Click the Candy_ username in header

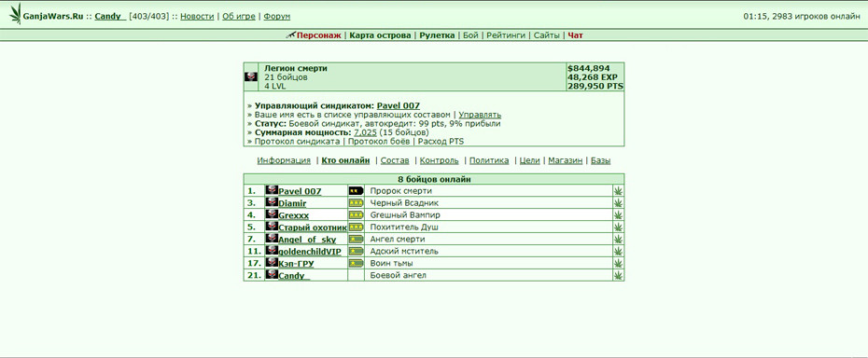coord(110,17)
